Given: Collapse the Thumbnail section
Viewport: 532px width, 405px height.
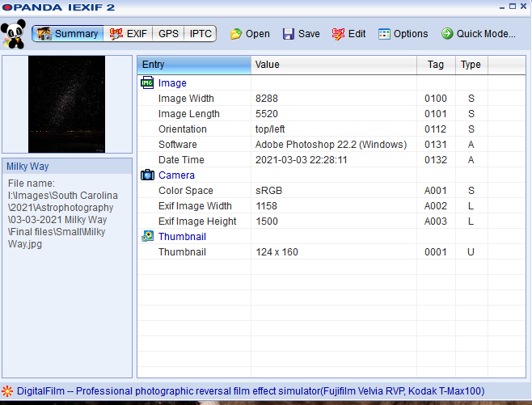Looking at the screenshot, I should tap(148, 237).
